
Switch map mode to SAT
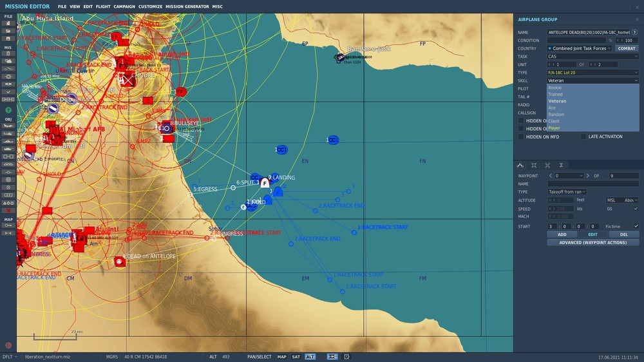coord(296,357)
